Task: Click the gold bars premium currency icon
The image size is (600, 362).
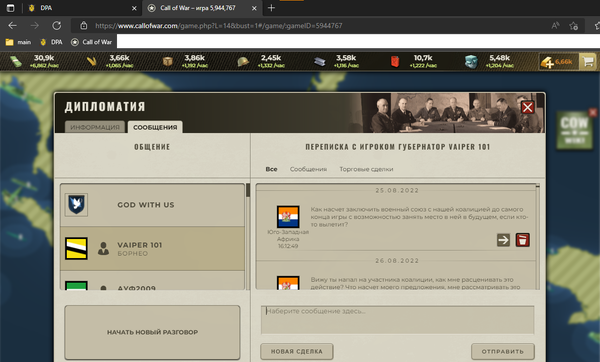Action: click(547, 62)
